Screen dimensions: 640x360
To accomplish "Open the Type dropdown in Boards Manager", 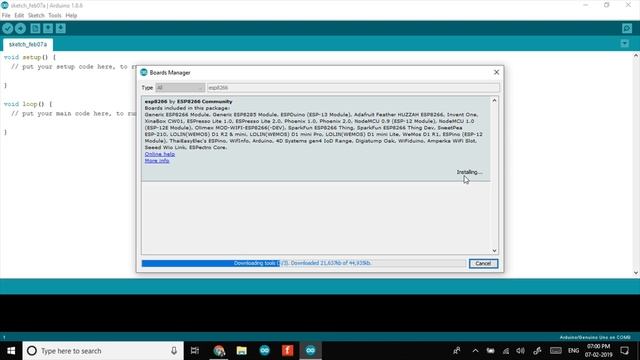I will 180,88.
